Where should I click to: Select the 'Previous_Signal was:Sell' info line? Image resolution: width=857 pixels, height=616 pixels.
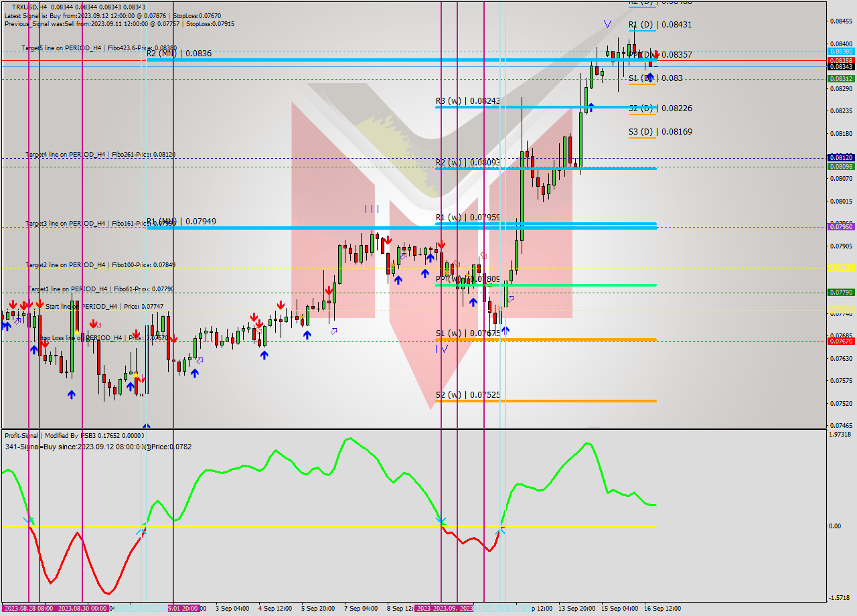(119, 24)
